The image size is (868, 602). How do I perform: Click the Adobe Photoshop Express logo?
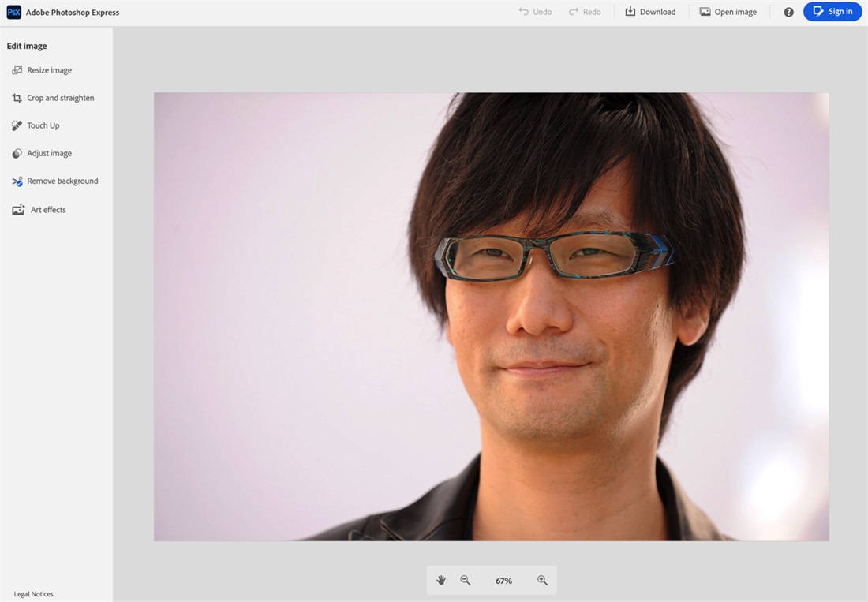[62, 12]
